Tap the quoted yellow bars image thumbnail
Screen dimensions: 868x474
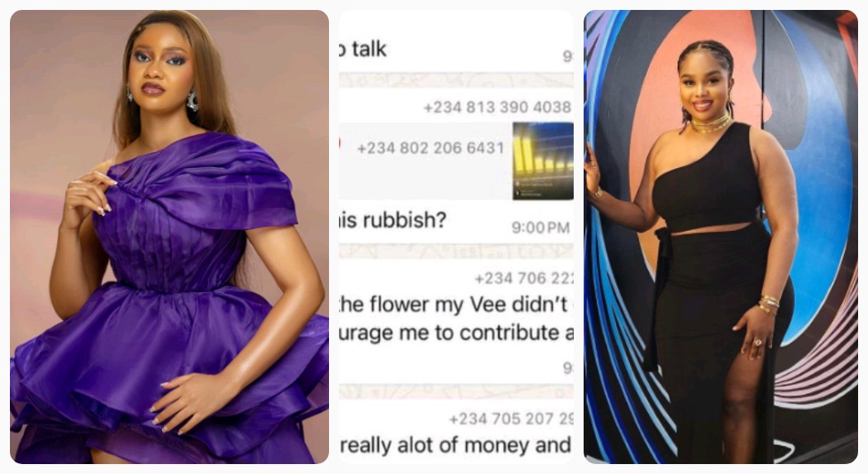(x=542, y=161)
